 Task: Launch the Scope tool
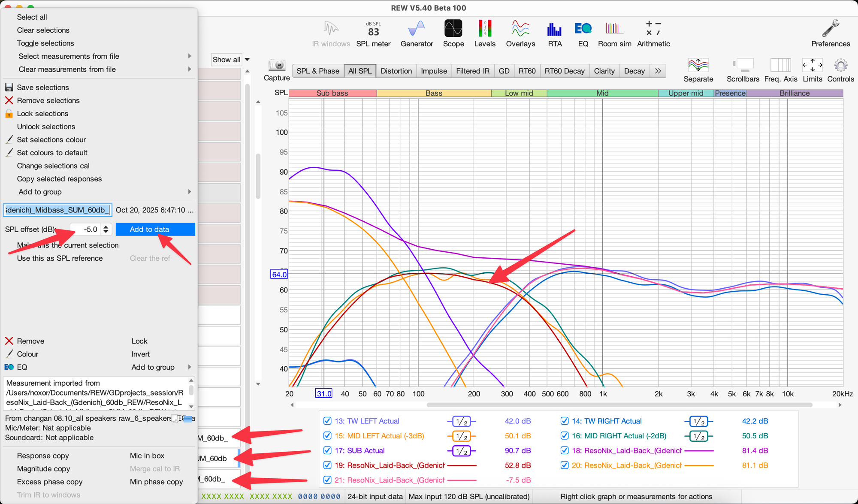point(453,33)
